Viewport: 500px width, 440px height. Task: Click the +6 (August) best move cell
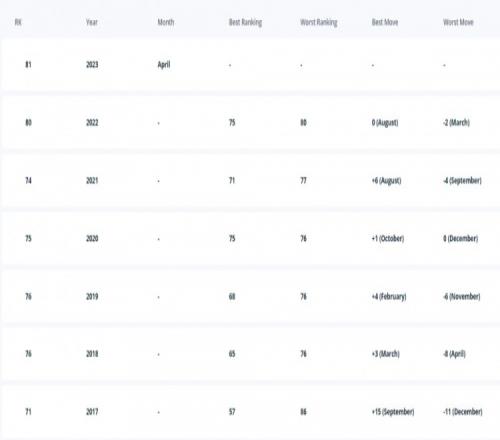[x=387, y=181]
